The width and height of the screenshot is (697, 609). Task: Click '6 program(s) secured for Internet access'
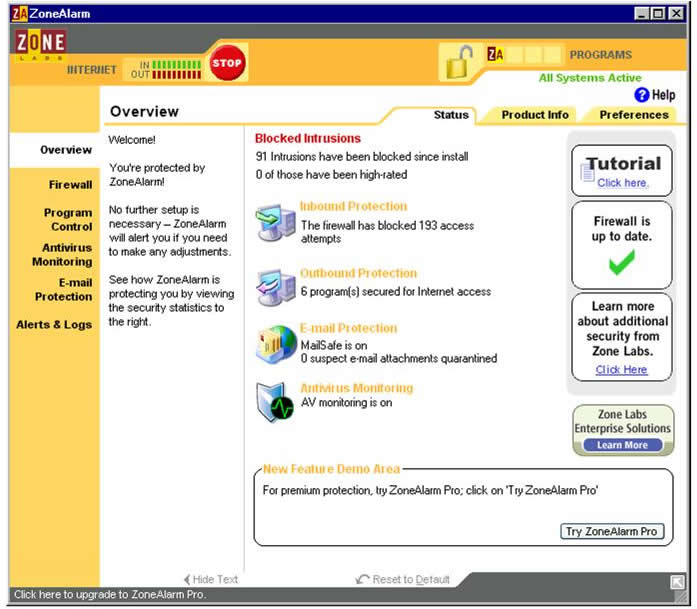396,292
